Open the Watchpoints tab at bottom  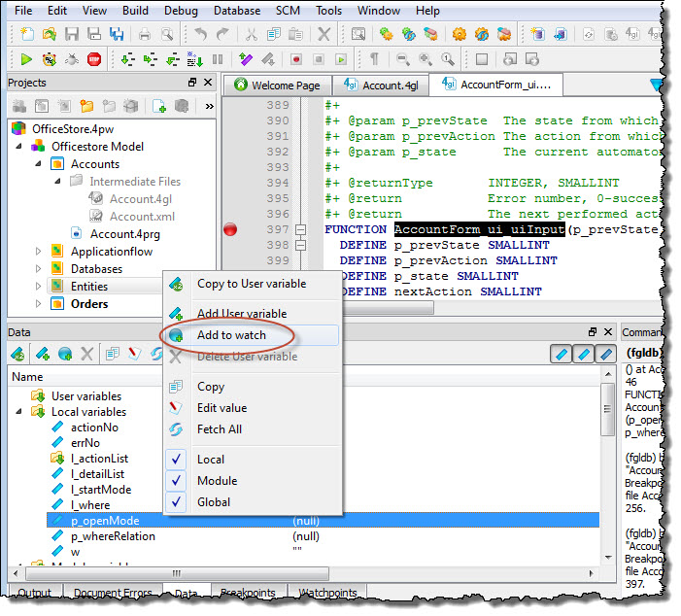pyautogui.click(x=327, y=593)
